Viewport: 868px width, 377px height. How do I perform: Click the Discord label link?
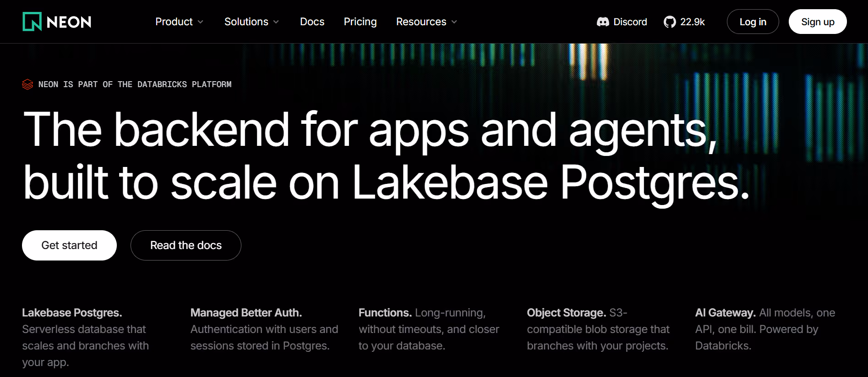coord(630,22)
